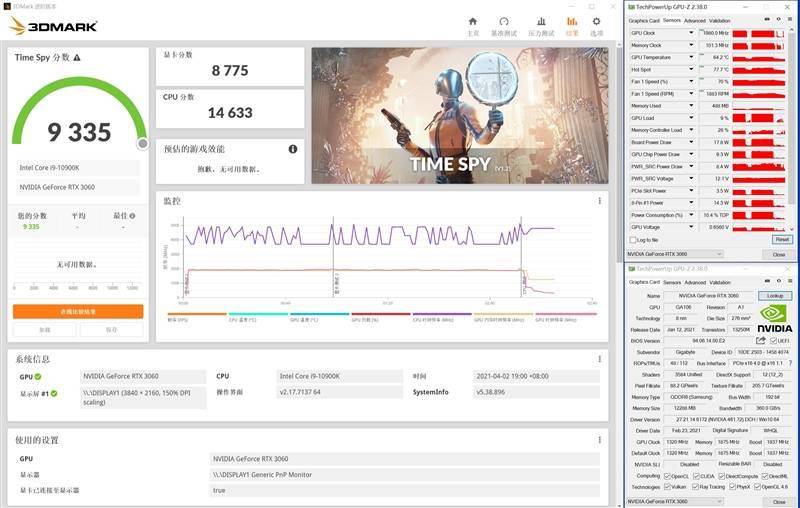Click refresh icon in GPU-Z Sensors window
The width and height of the screenshot is (800, 508).
pos(778,19)
